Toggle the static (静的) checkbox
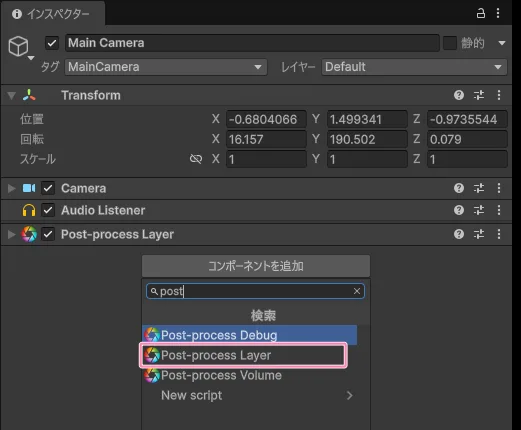This screenshot has height=430, width=521. 450,43
